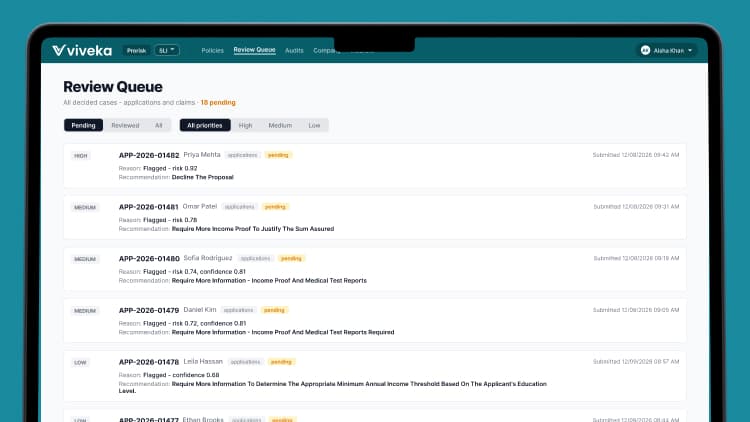750x422 pixels.
Task: Open case APP-2026-01482
Action: click(149, 155)
